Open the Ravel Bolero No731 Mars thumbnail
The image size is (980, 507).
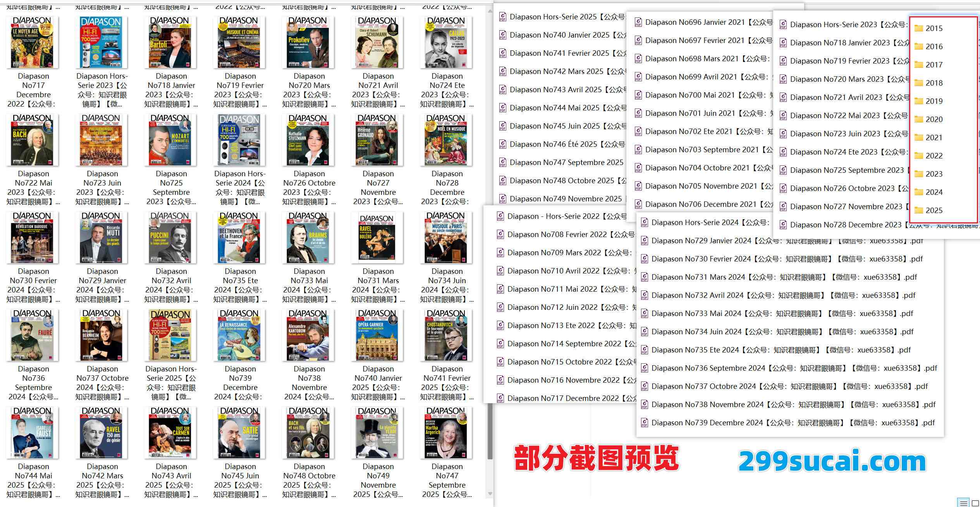[x=378, y=238]
